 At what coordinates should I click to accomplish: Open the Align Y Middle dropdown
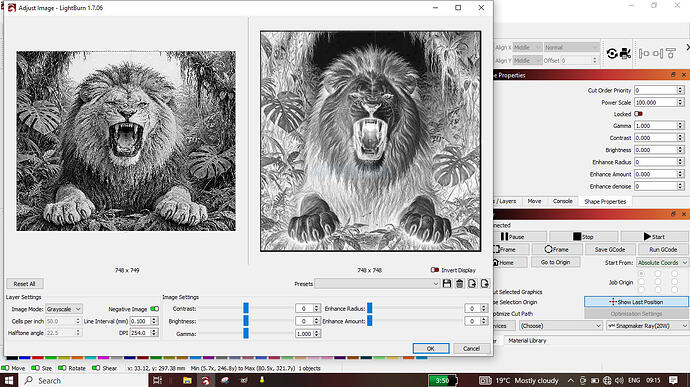pyautogui.click(x=527, y=60)
